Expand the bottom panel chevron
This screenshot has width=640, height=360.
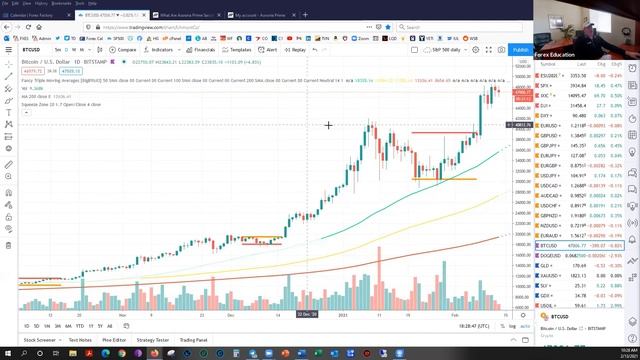pyautogui.click(x=513, y=340)
